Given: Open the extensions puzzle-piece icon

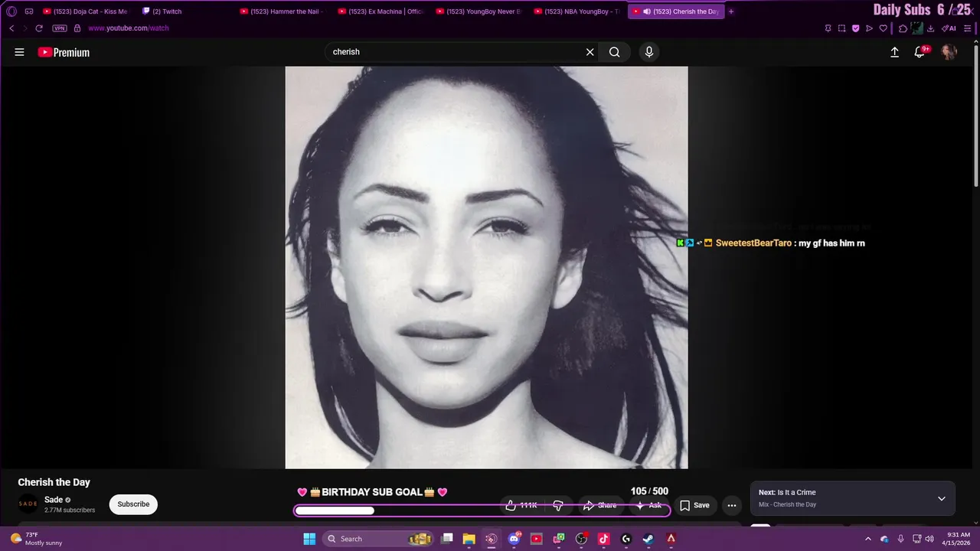Looking at the screenshot, I should (903, 28).
